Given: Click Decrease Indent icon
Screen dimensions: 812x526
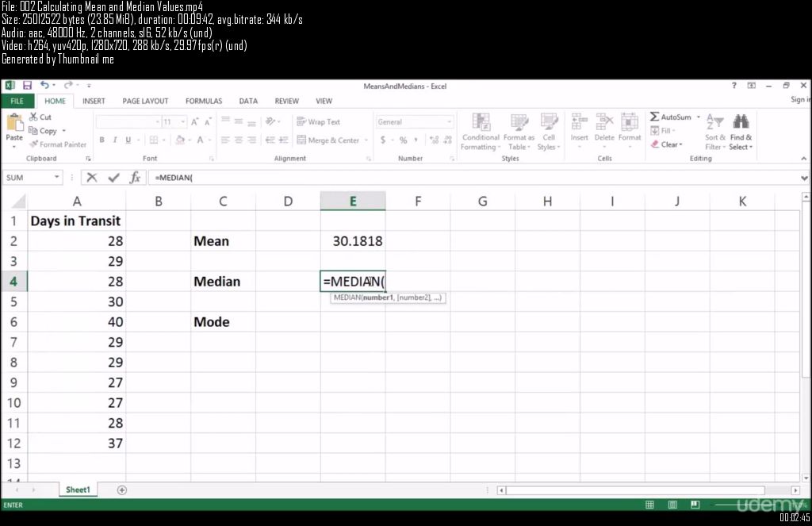Looking at the screenshot, I should 270,140.
